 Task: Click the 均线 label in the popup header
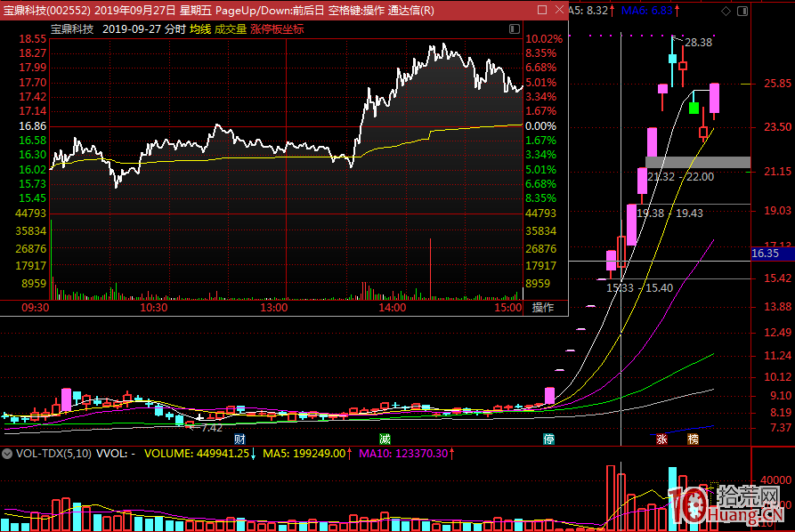coord(200,29)
